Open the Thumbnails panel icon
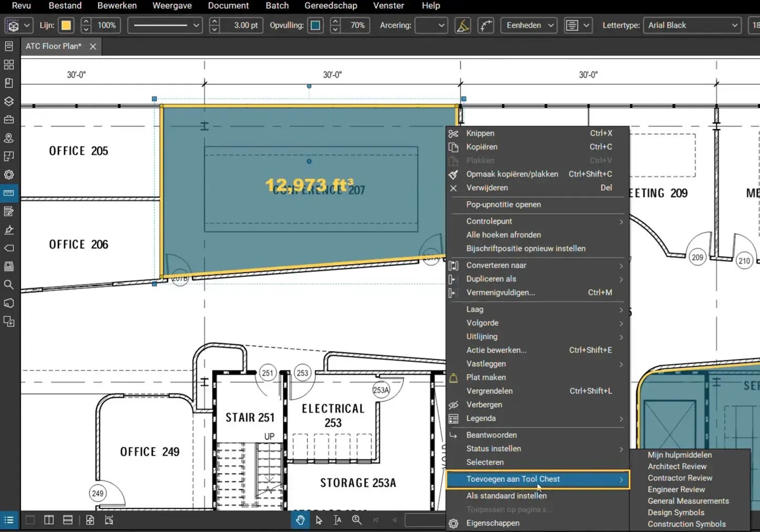 [x=9, y=65]
